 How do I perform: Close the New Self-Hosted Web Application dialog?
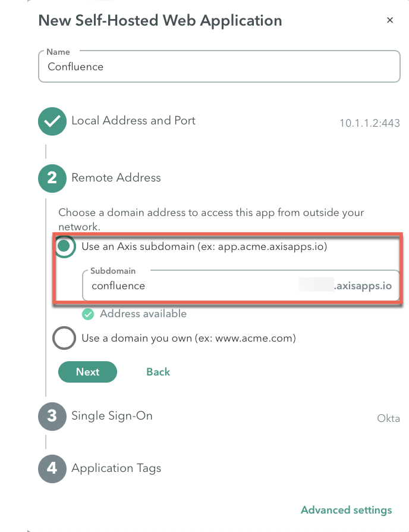pyautogui.click(x=390, y=20)
